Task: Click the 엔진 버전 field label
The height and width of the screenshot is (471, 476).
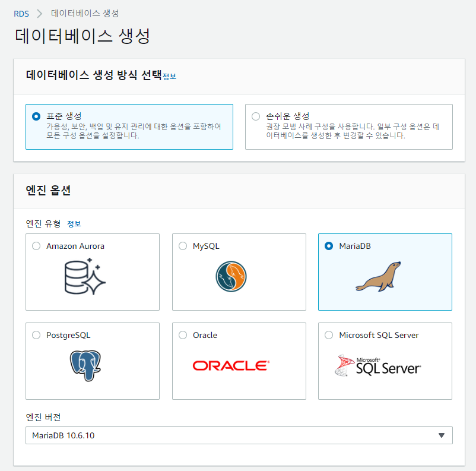Action: click(43, 417)
